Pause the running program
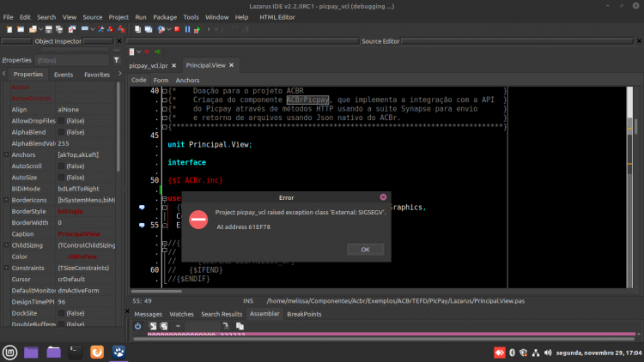Viewport: 644px width, 362px height. coord(187,29)
